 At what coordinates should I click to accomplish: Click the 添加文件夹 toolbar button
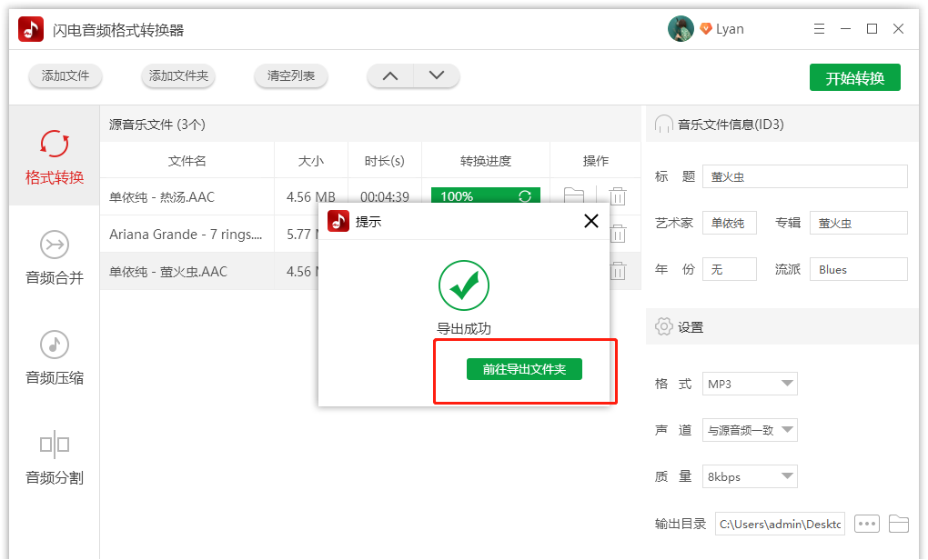(x=177, y=76)
